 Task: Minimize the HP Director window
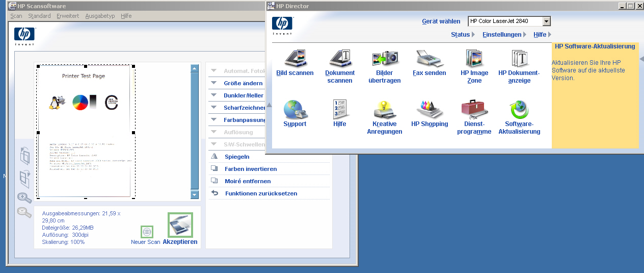tap(622, 6)
